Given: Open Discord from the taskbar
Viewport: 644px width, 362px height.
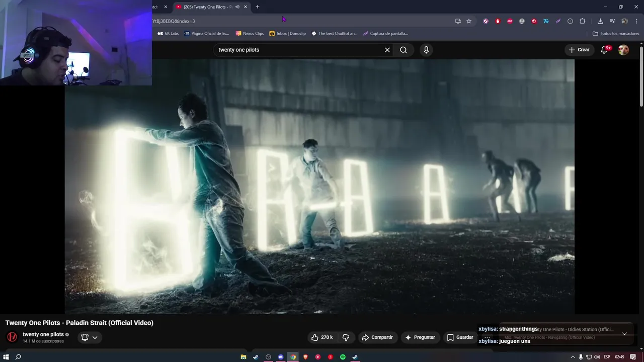Looking at the screenshot, I should (x=281, y=357).
